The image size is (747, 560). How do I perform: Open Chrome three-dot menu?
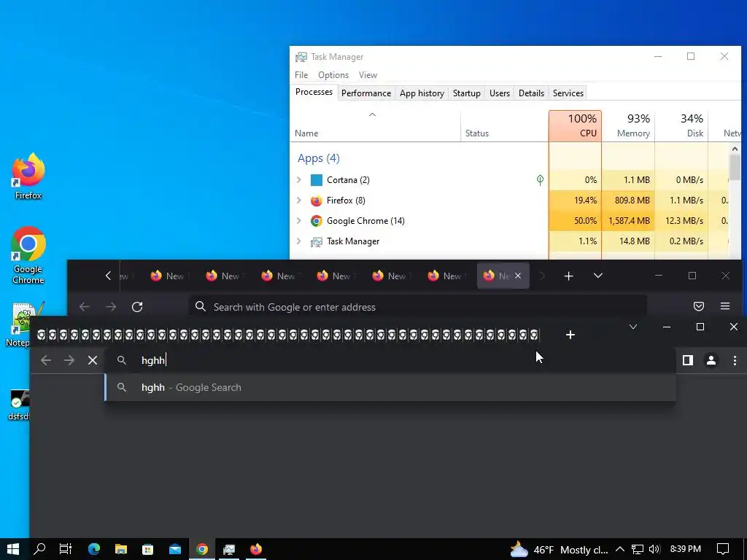pyautogui.click(x=735, y=360)
